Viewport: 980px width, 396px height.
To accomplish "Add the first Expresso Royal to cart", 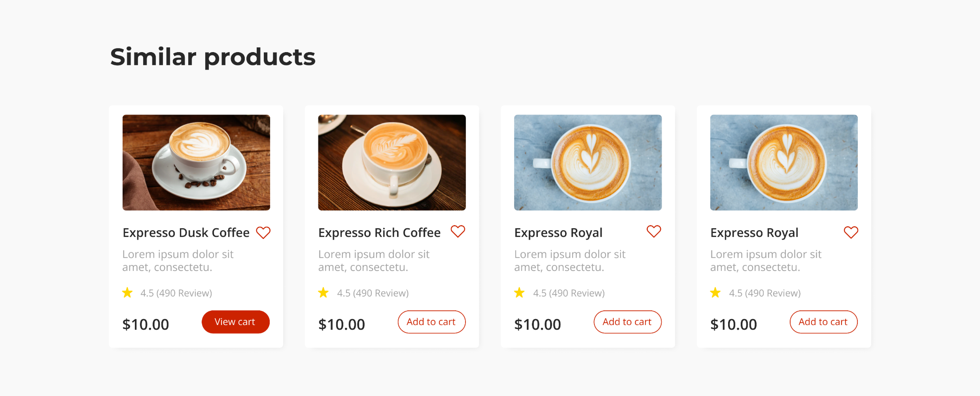I will point(627,322).
